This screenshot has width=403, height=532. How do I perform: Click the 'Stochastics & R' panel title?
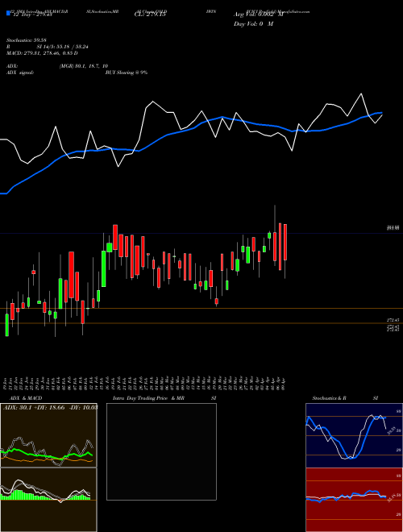pos(330,398)
